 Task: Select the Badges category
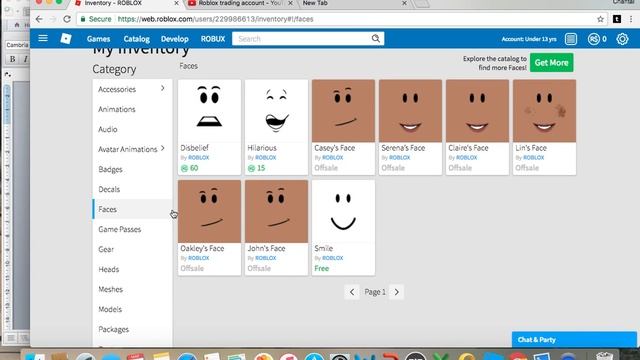coord(132,169)
